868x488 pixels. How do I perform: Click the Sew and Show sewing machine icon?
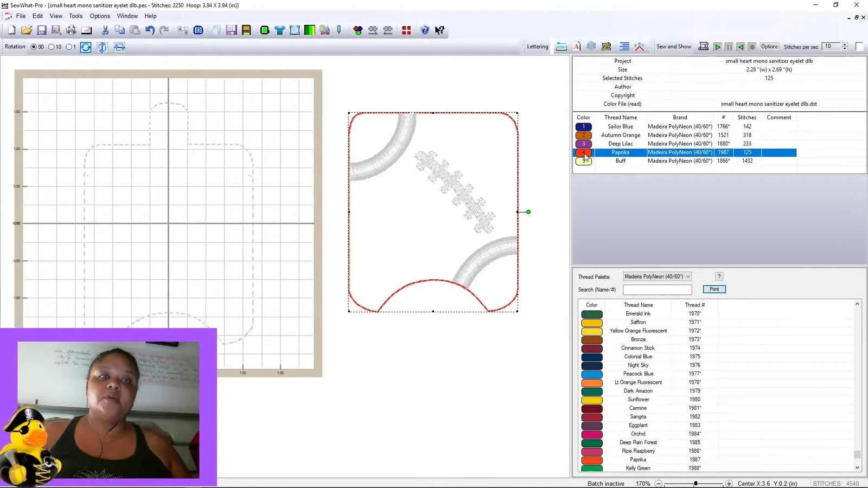703,46
